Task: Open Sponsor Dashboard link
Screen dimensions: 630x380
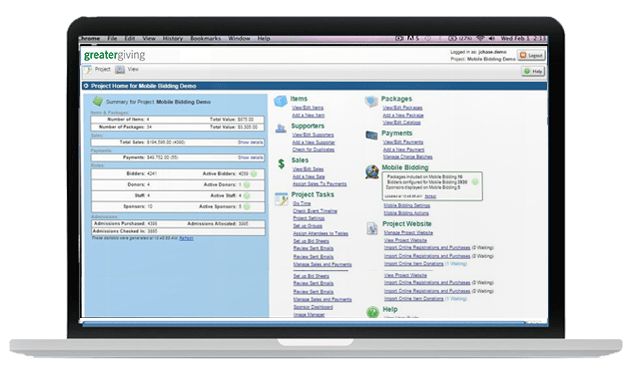Action: [x=313, y=307]
